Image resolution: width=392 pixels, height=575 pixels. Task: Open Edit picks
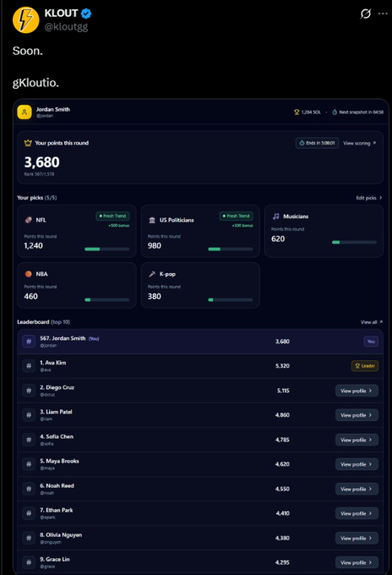pyautogui.click(x=369, y=198)
